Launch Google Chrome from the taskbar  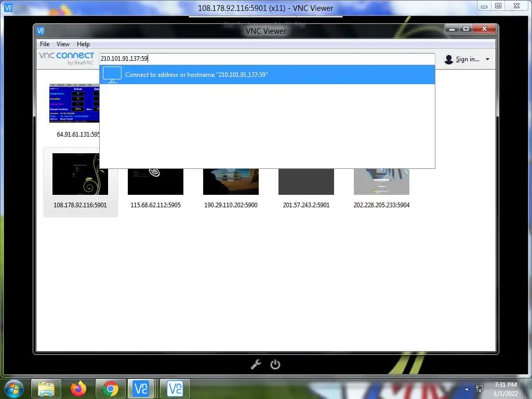coord(111,389)
